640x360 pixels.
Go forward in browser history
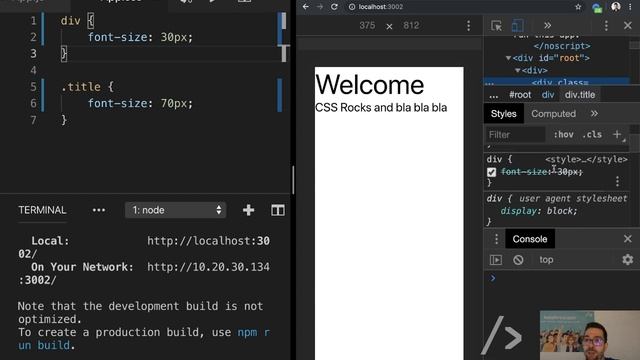pos(320,7)
